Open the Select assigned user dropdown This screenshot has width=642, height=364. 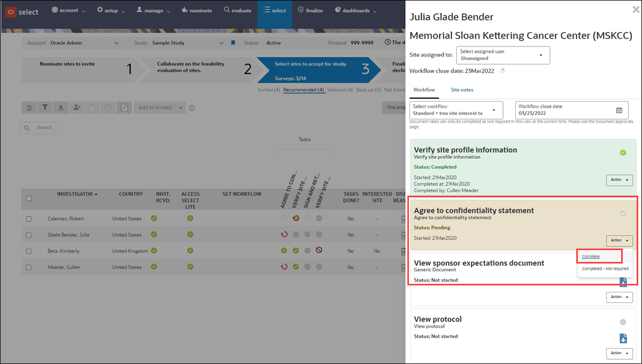(503, 55)
